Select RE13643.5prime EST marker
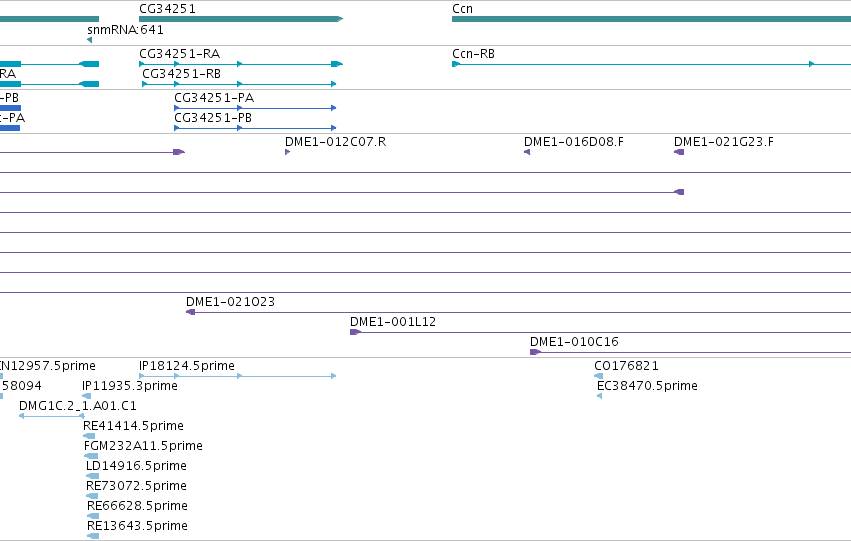This screenshot has width=851, height=541. click(x=93, y=536)
